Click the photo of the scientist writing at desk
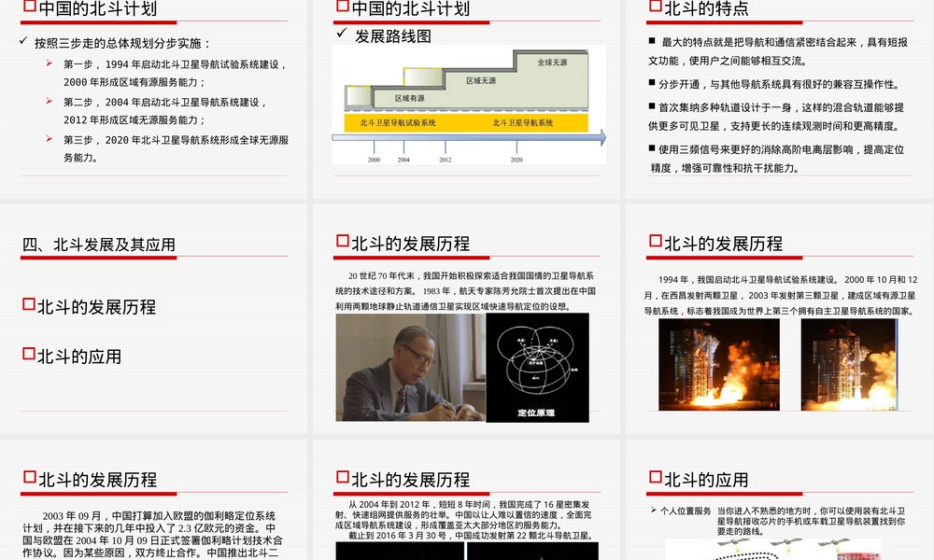This screenshot has height=560, width=934. coord(410,367)
